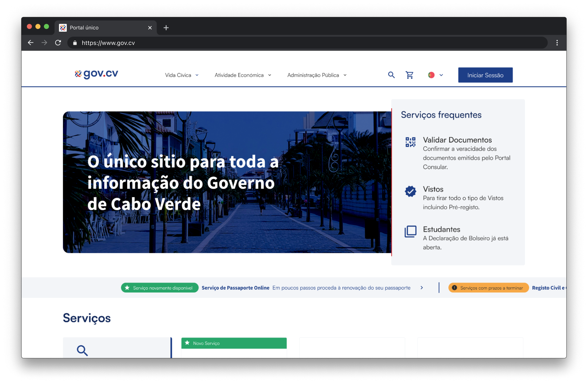The height and width of the screenshot is (384, 588).
Task: Open the browser three-dot menu
Action: [x=557, y=43]
